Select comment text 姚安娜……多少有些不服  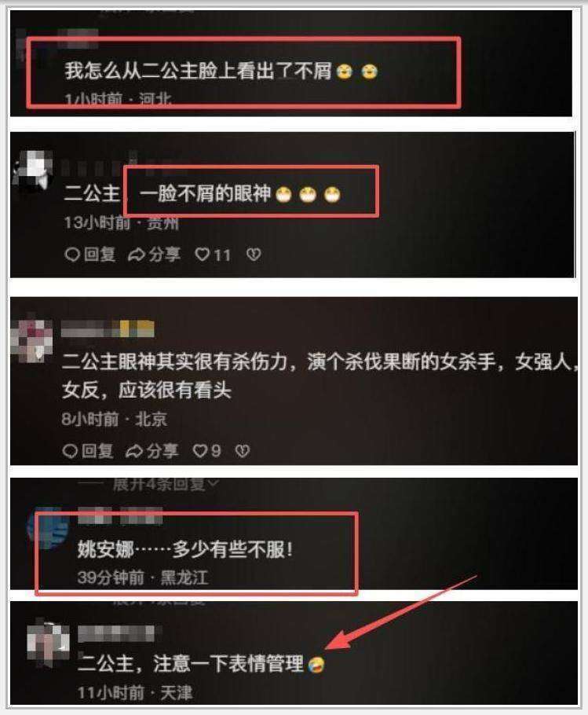pos(185,549)
